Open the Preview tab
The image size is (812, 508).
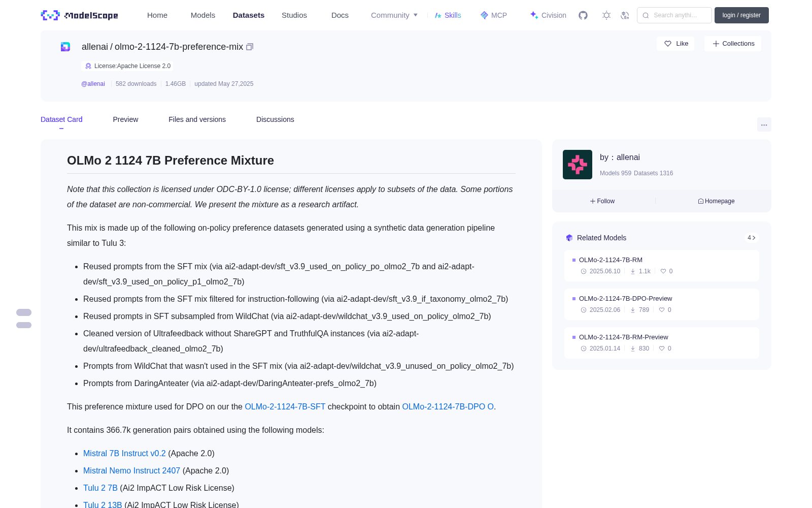[125, 119]
